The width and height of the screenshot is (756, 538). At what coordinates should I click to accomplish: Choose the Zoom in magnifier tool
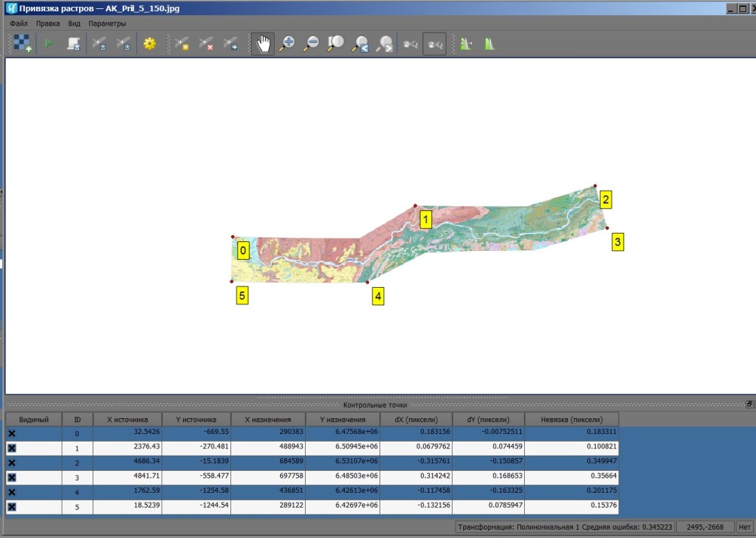point(287,44)
